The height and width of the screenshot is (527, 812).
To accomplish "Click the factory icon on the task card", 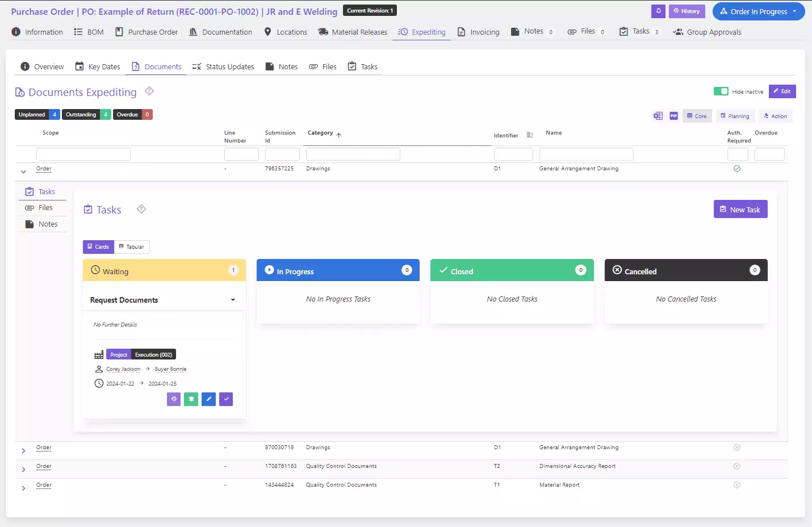I will click(x=99, y=354).
